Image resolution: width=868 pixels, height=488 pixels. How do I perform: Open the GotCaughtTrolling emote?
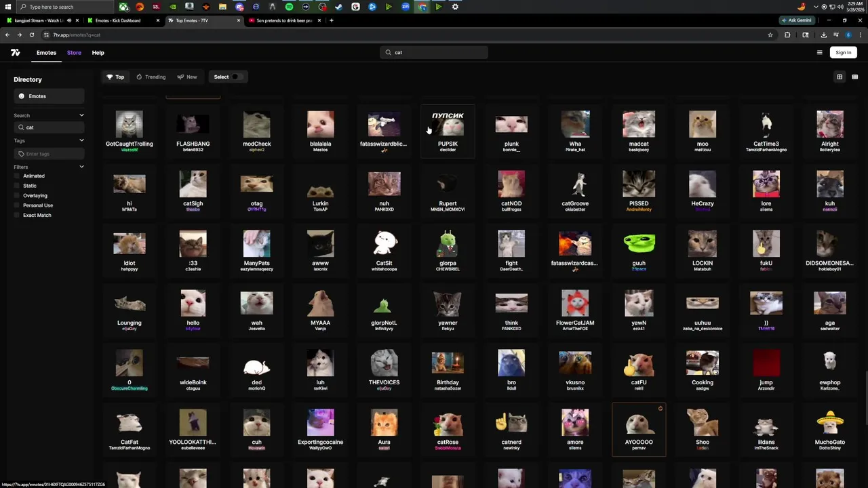point(129,130)
